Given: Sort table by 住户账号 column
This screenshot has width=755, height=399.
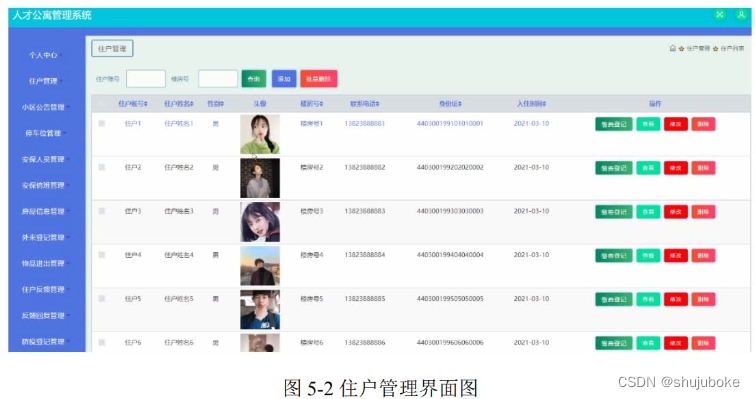Looking at the screenshot, I should tap(133, 103).
